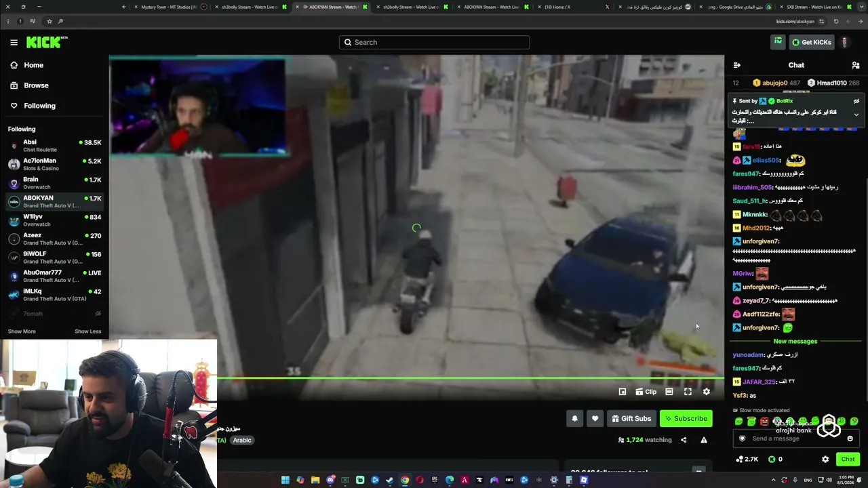Open Azeez's channel in sidebar
The image size is (868, 488).
[x=54, y=239]
